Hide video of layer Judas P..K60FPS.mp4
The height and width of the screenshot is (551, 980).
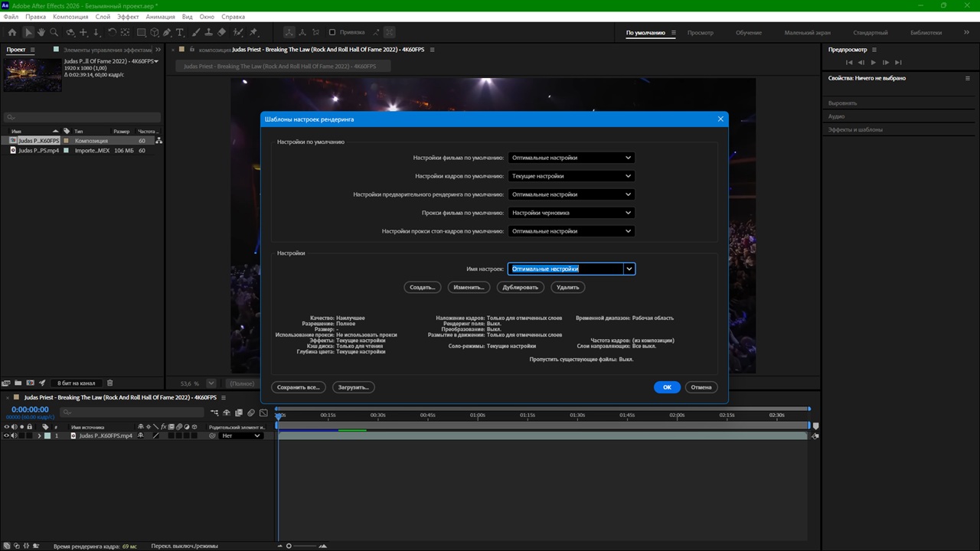[x=6, y=435]
